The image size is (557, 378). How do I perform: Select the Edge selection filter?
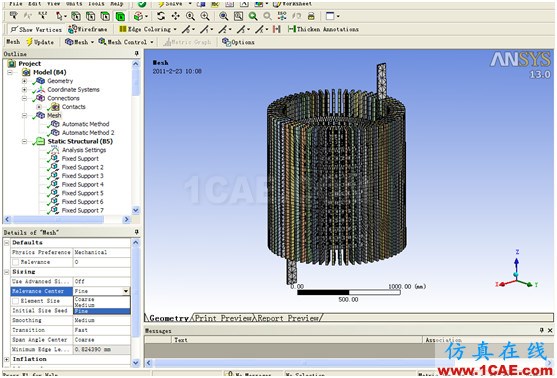click(x=91, y=16)
